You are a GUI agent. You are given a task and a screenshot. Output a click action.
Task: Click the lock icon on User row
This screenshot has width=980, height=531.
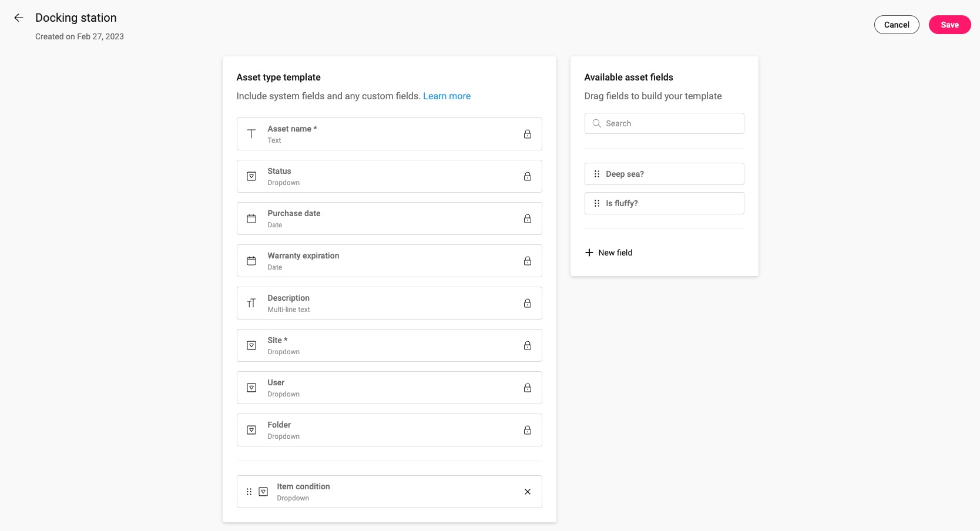528,388
